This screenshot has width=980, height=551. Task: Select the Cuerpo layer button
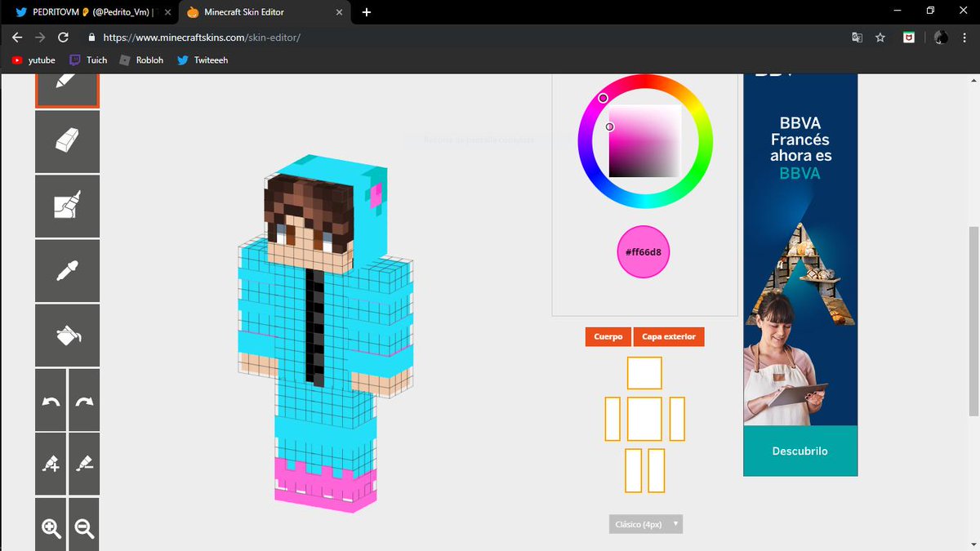[x=608, y=336]
